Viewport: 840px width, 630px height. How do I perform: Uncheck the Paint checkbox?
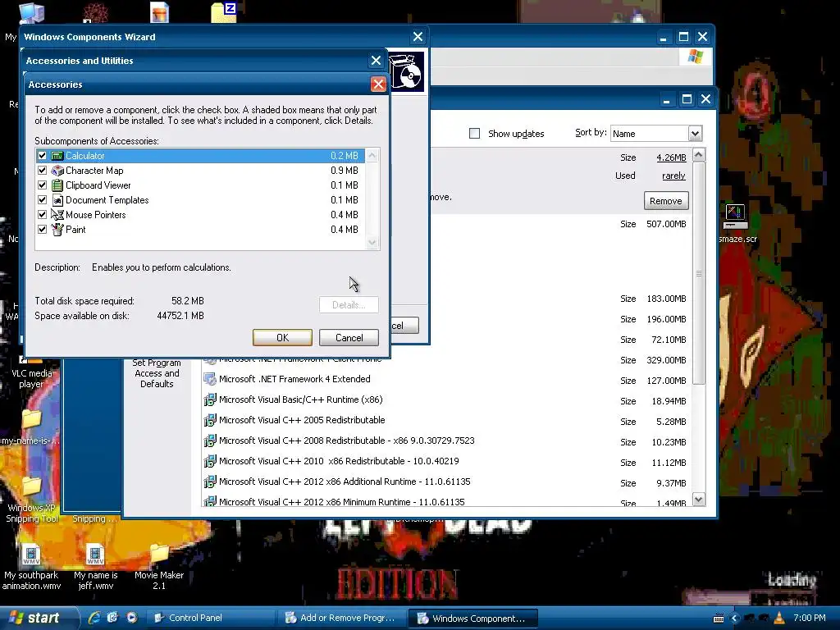point(43,230)
